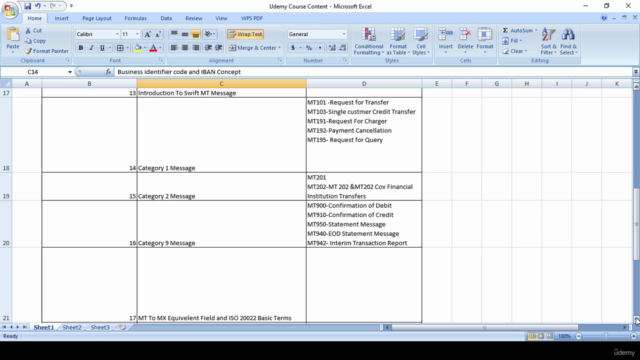
Task: Delete cells button
Action: point(465,40)
